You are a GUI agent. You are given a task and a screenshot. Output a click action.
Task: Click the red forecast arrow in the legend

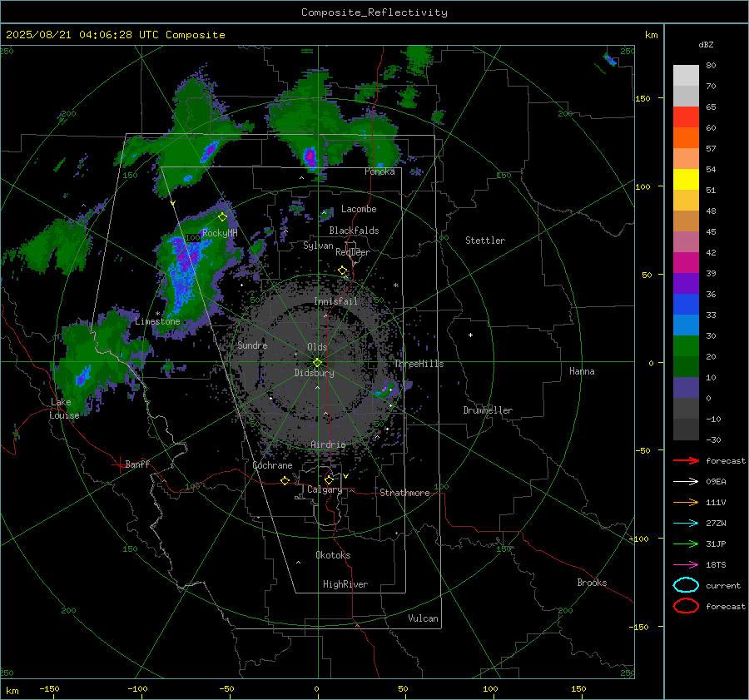tap(686, 460)
